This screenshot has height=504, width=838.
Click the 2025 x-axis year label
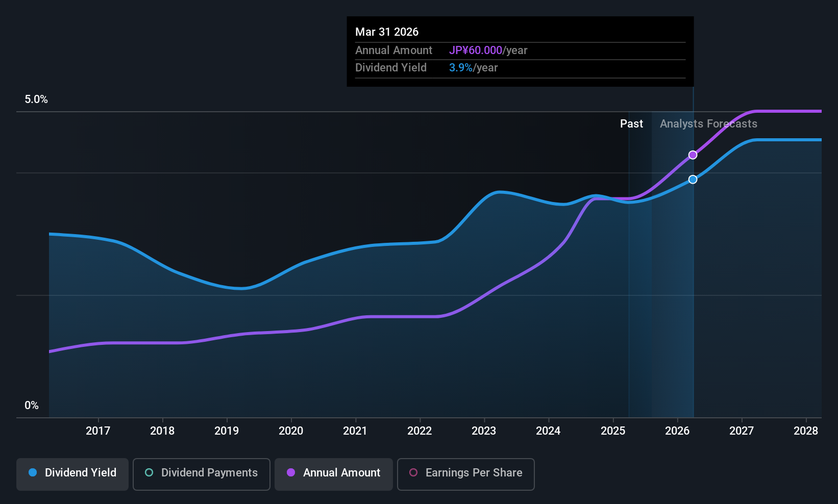click(613, 431)
